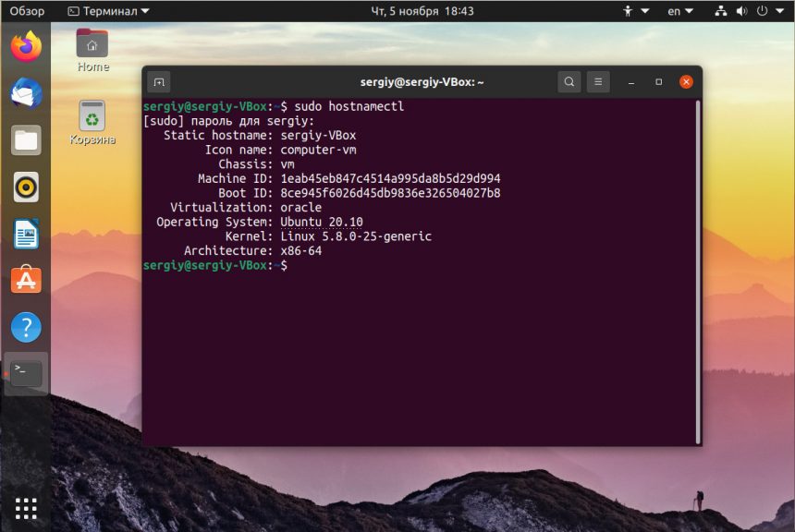Screen dimensions: 795x532
Task: Launch Rhythmbox music player
Action: (26, 187)
